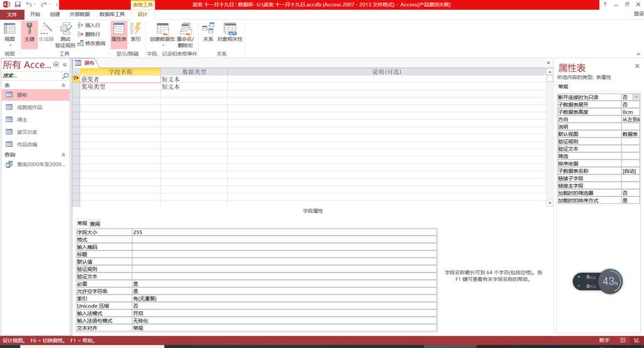Select the 颁布 table in navigation pane
Screen dimensions: 644x348
[36, 95]
